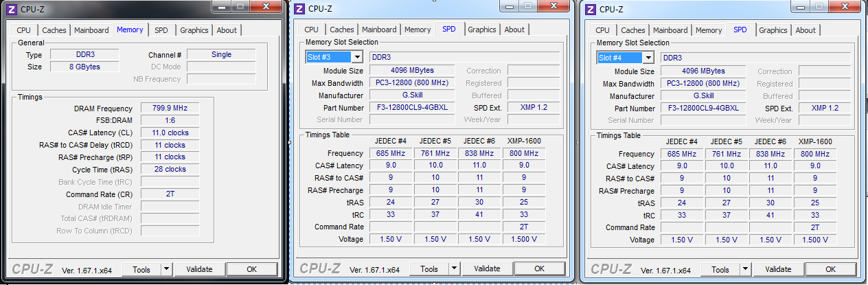Click Module Size 4096 MBytes in Slot #4 window
Image resolution: width=868 pixels, height=285 pixels.
click(705, 71)
